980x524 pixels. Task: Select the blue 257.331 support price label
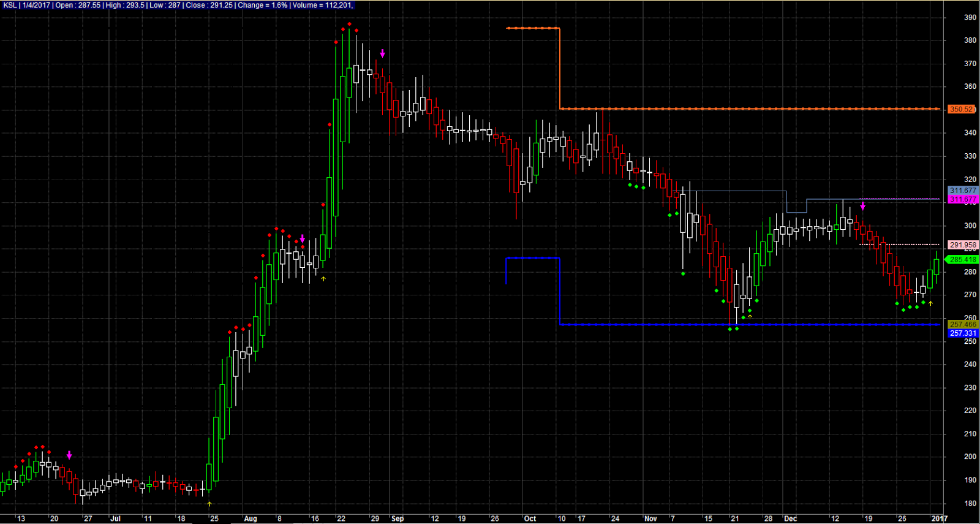click(963, 333)
